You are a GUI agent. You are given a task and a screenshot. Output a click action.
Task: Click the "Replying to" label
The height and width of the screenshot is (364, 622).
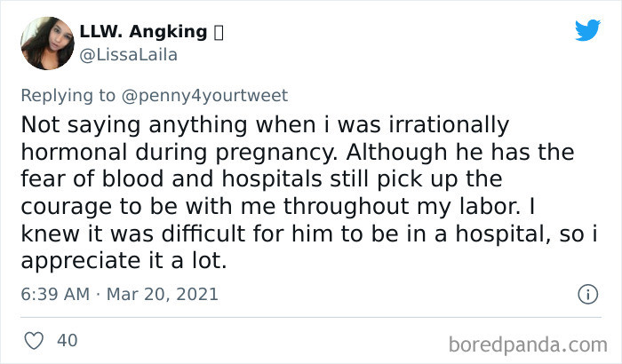[x=68, y=96]
